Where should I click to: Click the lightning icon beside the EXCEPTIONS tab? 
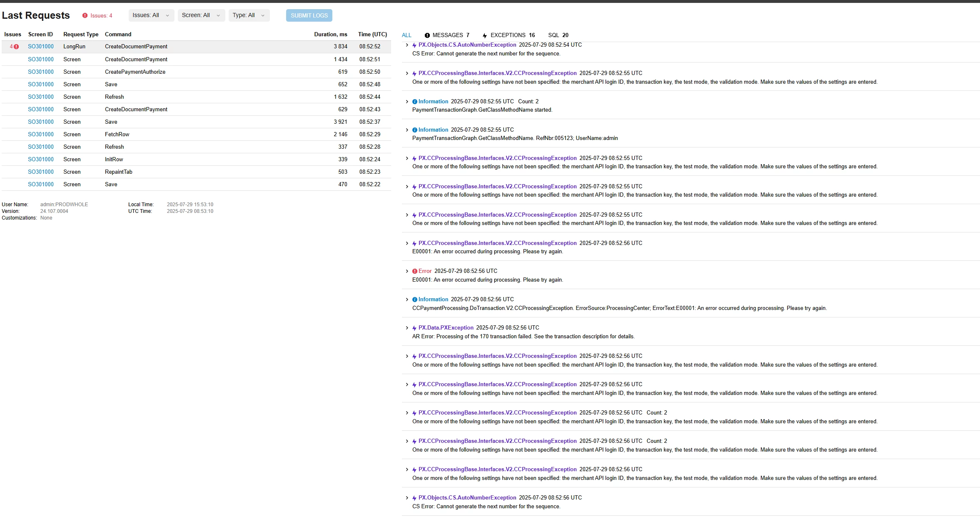pyautogui.click(x=485, y=35)
